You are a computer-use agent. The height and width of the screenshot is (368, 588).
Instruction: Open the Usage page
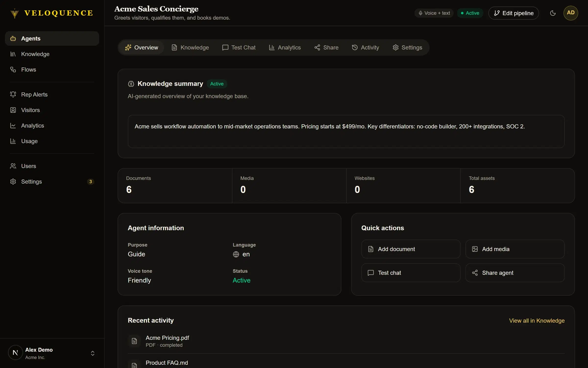pyautogui.click(x=52, y=141)
